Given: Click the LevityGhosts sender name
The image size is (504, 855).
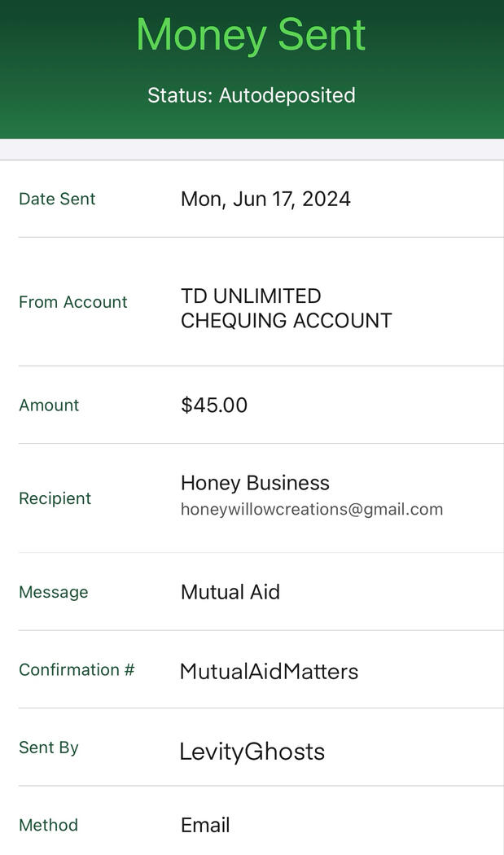Looking at the screenshot, I should tap(252, 752).
